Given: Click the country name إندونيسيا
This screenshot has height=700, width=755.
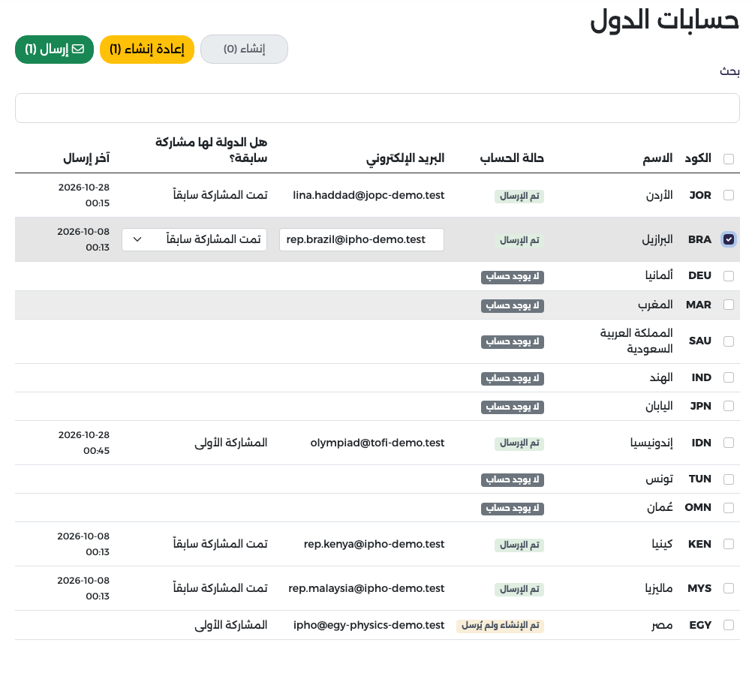Looking at the screenshot, I should [x=651, y=443].
